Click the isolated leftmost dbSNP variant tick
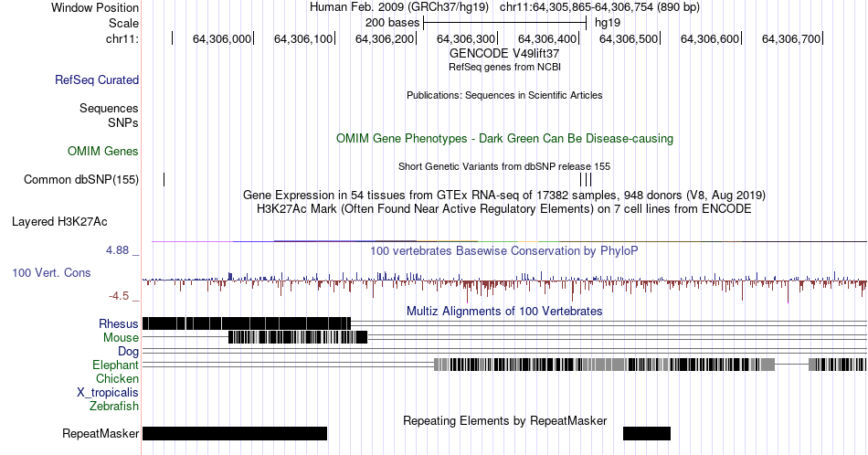This screenshot has width=868, height=455. [x=164, y=179]
